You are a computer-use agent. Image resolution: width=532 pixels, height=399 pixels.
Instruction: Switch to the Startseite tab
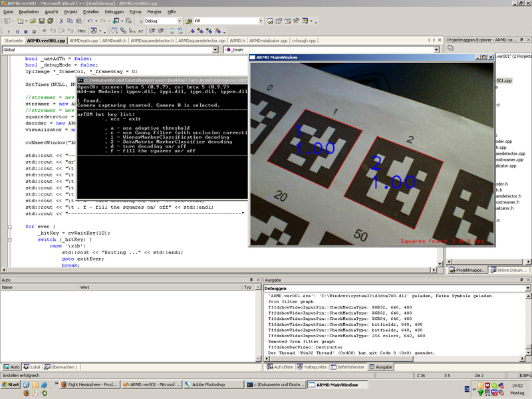tap(13, 41)
